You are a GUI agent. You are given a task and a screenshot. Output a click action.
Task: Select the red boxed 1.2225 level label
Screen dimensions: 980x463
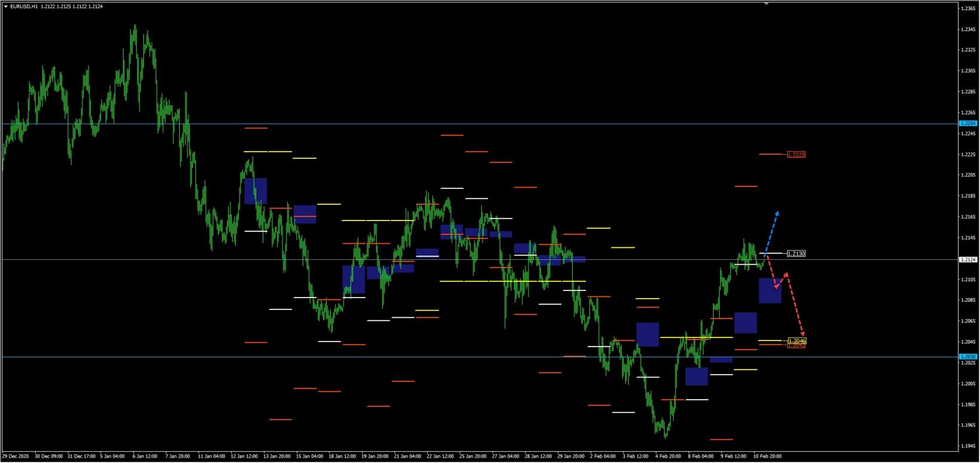point(796,155)
